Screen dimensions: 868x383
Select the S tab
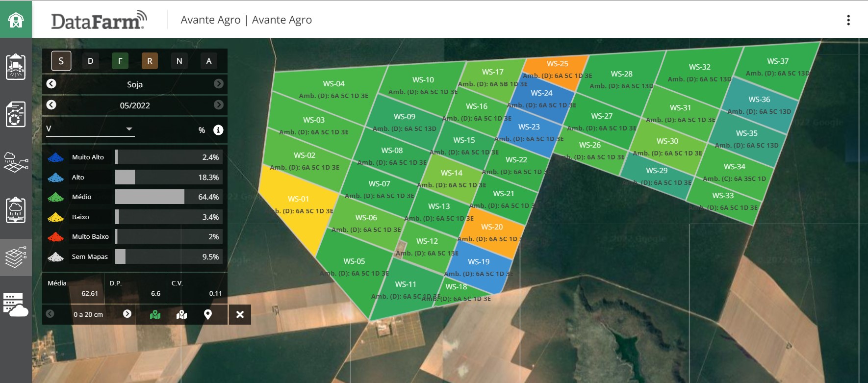pos(61,61)
